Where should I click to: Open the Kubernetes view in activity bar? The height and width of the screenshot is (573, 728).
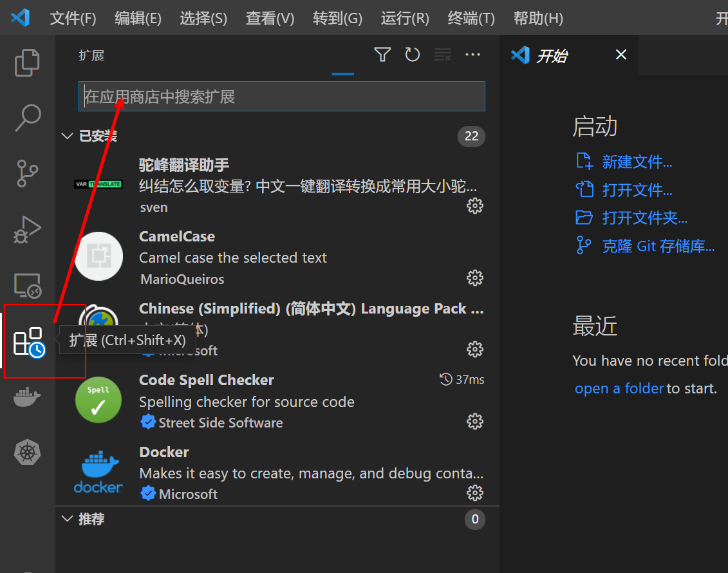[28, 452]
